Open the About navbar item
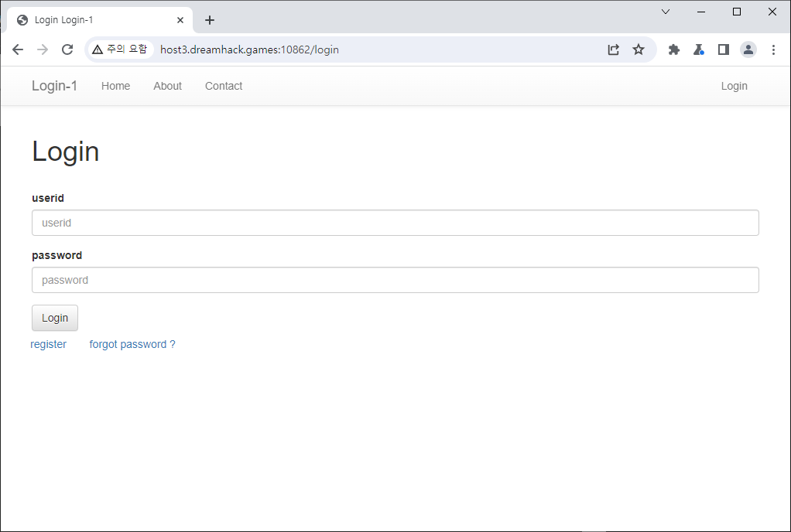Image resolution: width=791 pixels, height=532 pixels. click(x=167, y=86)
